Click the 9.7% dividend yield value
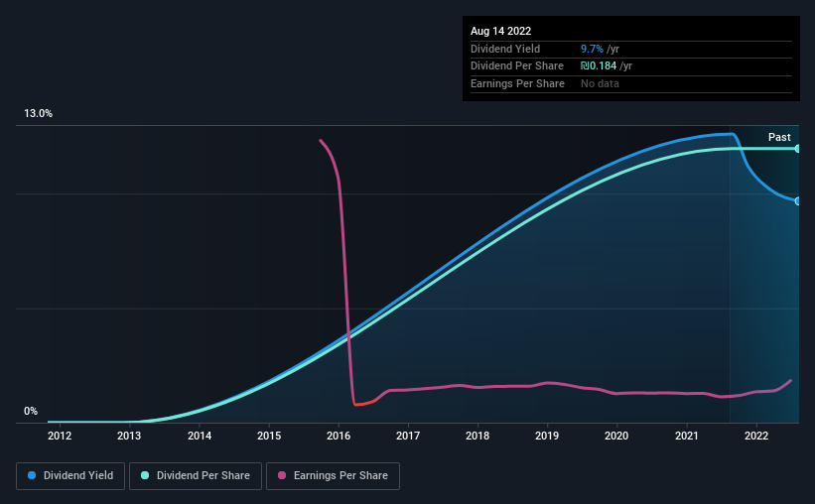This screenshot has width=815, height=504. click(592, 49)
